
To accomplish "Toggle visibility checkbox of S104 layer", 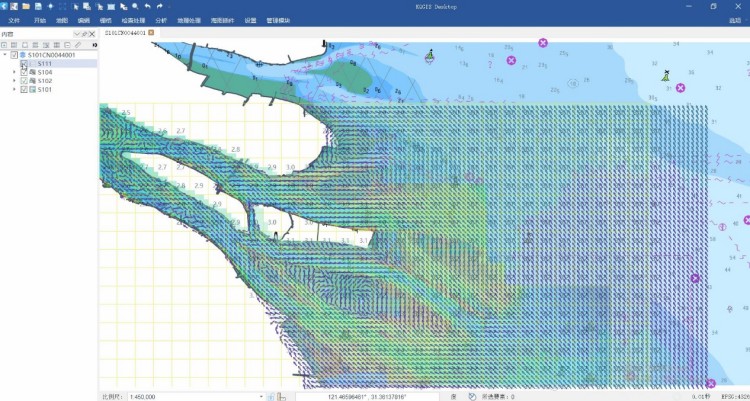I will (24, 72).
